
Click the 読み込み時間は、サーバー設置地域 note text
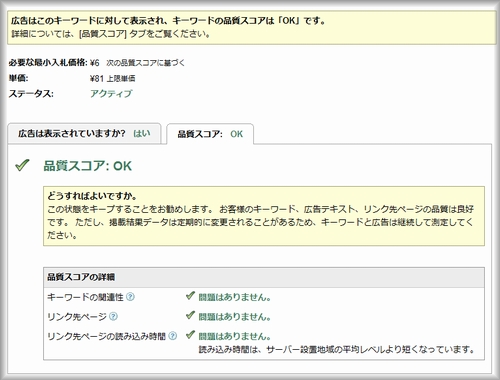click(336, 350)
